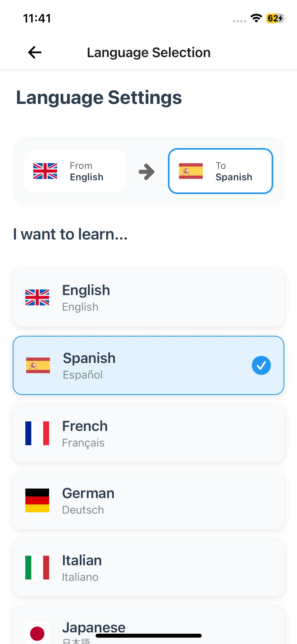Tap the Italian flag icon
The image size is (297, 644).
(x=37, y=568)
